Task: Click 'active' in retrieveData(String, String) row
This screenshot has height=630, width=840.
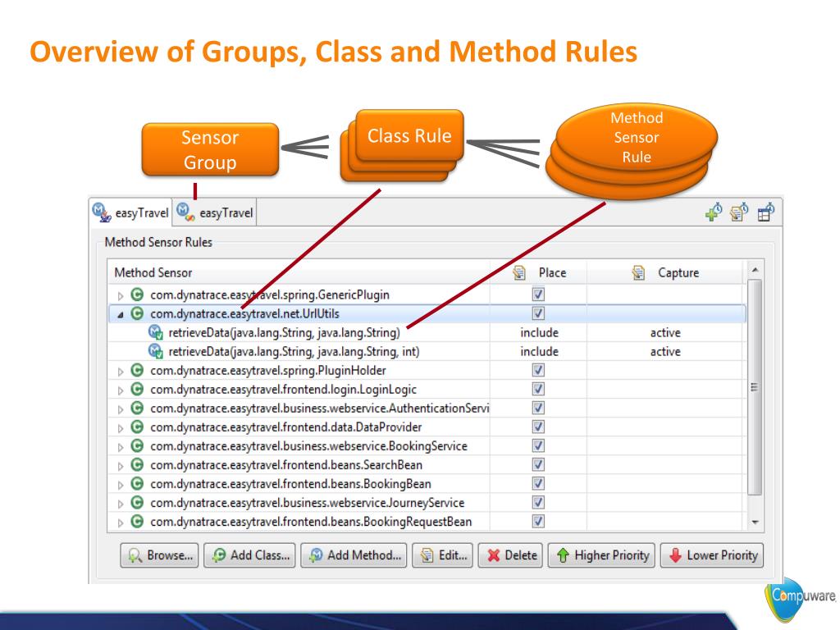Action: 665,333
